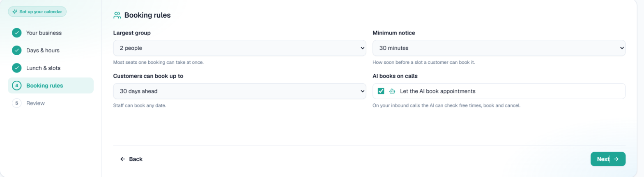This screenshot has height=177, width=644.
Task: Click the right arrow icon on Next button
Action: point(616,159)
